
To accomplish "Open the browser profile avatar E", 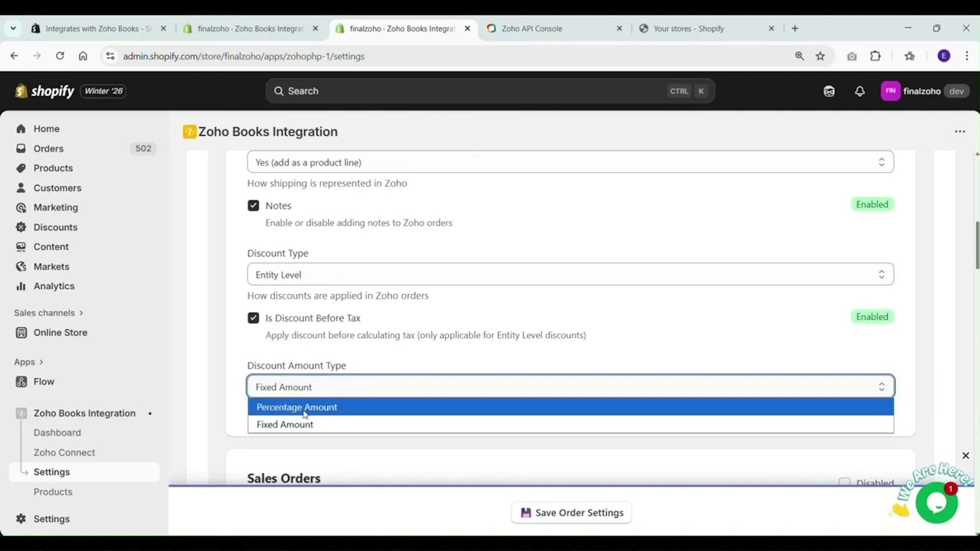I will point(944,56).
